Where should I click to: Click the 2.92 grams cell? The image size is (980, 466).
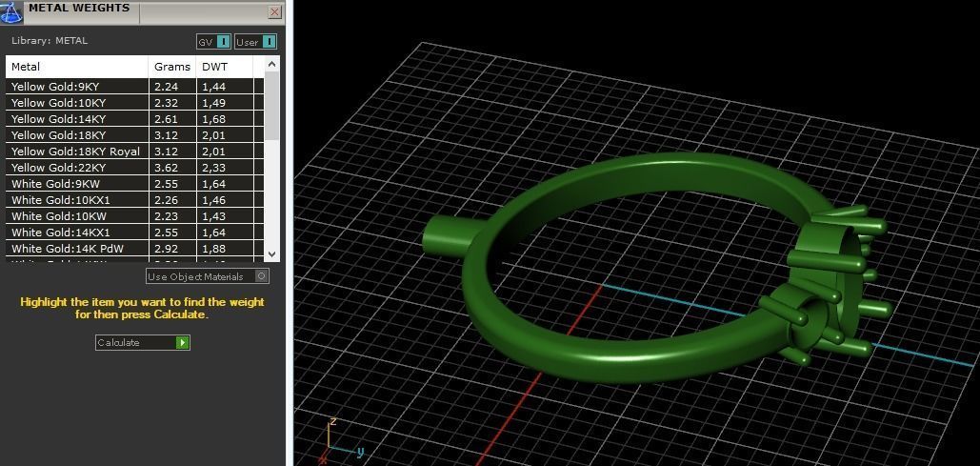point(172,249)
